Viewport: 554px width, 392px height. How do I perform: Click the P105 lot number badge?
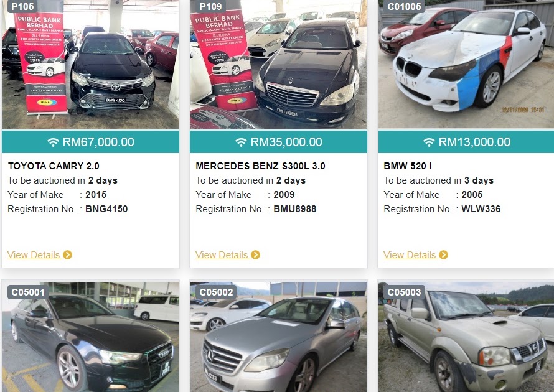point(22,6)
